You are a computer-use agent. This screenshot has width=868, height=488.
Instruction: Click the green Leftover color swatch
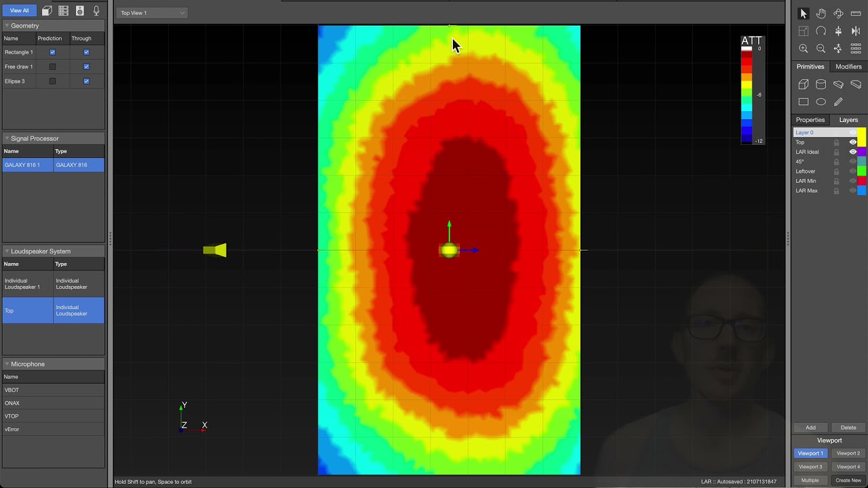point(862,171)
